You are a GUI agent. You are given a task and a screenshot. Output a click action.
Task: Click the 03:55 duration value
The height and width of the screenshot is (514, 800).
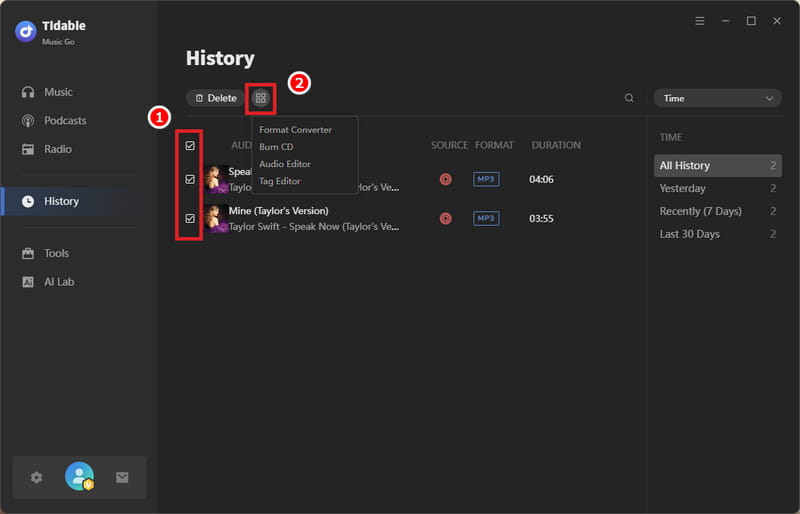point(541,218)
